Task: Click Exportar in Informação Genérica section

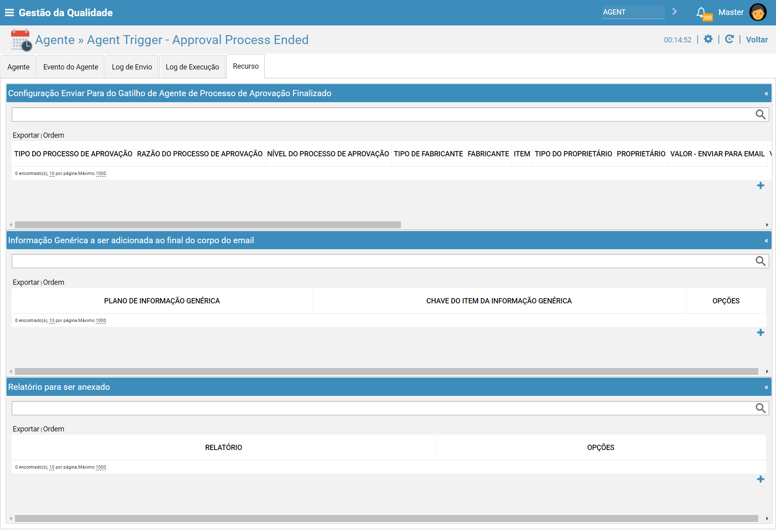Action: point(26,282)
